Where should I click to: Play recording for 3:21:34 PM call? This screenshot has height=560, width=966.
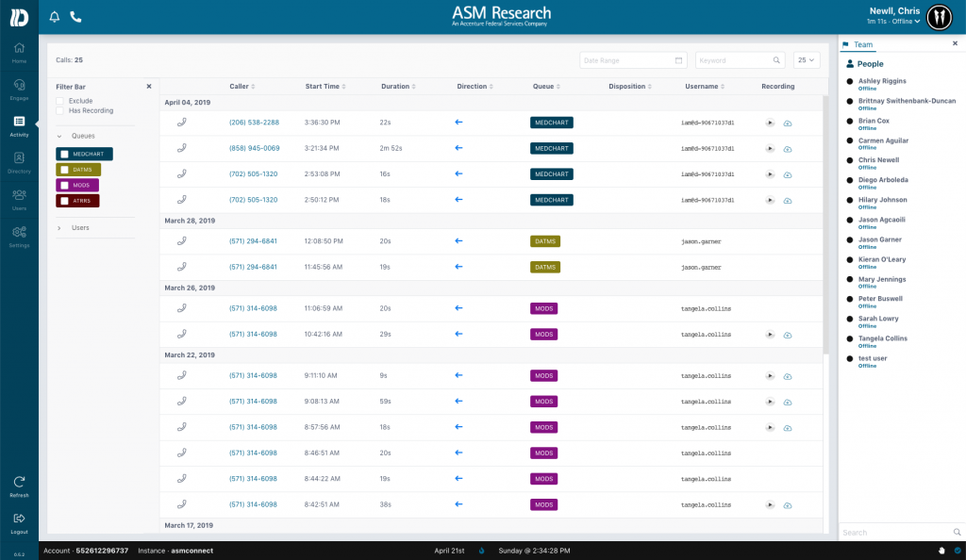coord(770,148)
